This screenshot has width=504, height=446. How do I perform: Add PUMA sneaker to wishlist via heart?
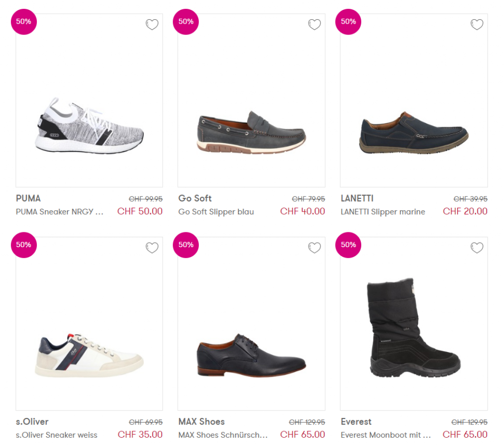point(152,25)
